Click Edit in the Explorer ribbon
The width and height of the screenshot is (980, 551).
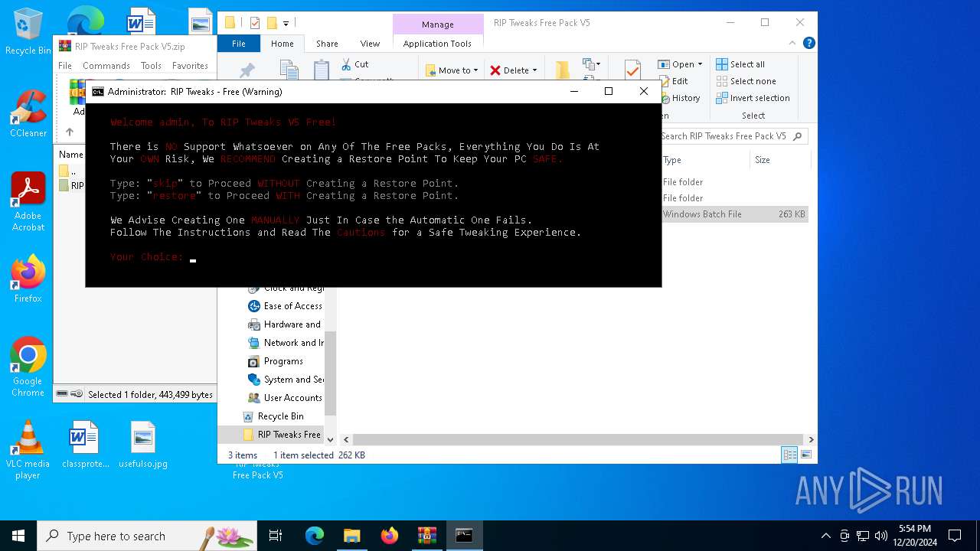(x=672, y=81)
